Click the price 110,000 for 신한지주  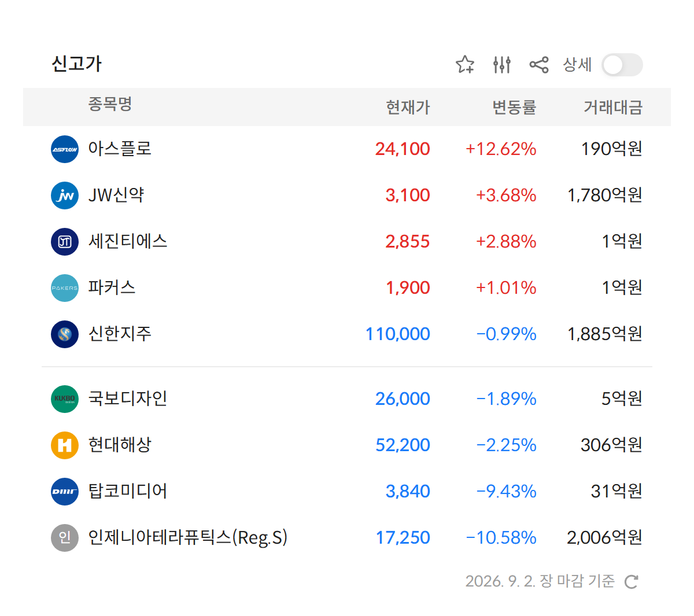point(398,334)
